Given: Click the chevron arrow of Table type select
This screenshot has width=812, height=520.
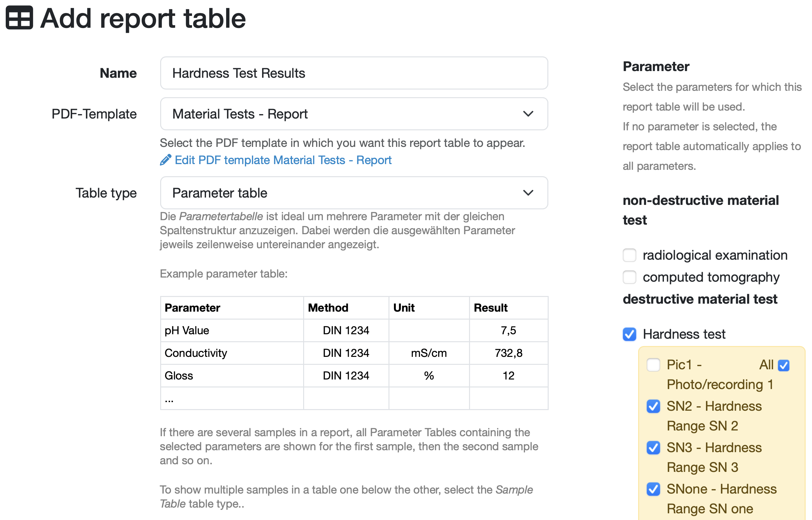Looking at the screenshot, I should pos(528,193).
